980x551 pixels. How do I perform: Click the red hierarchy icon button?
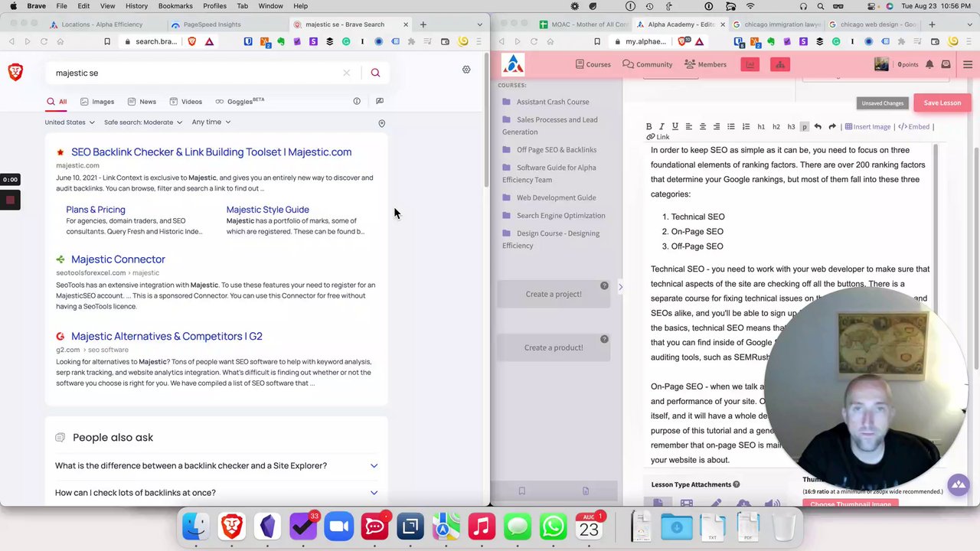pyautogui.click(x=780, y=64)
